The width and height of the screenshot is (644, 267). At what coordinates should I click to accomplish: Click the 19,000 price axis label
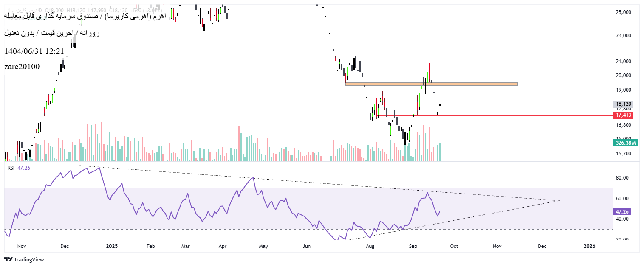click(624, 90)
